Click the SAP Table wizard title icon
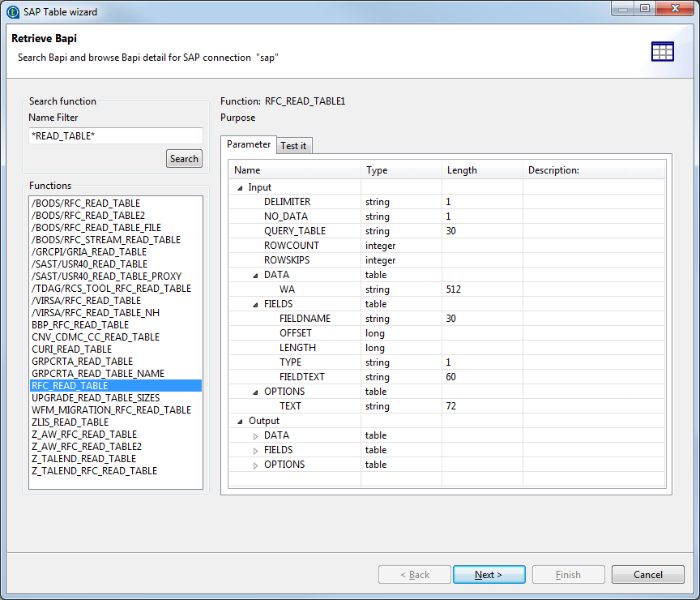This screenshot has height=600, width=700. (x=13, y=11)
